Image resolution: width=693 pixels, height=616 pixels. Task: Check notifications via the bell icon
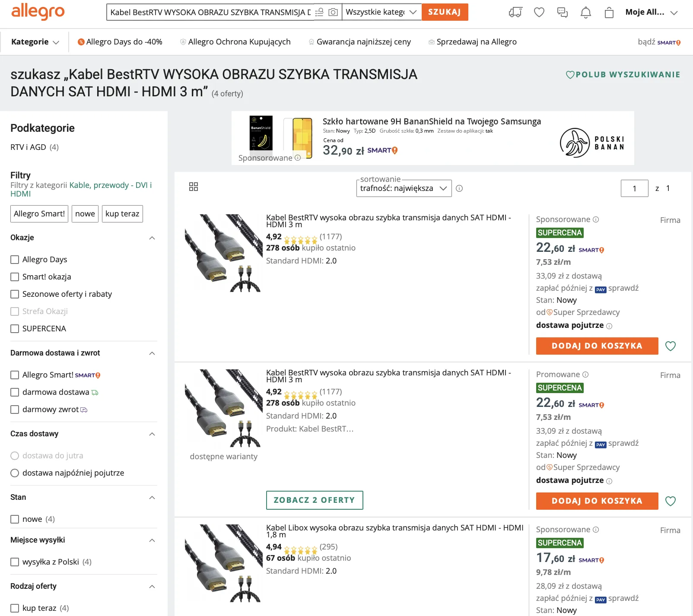coord(586,13)
